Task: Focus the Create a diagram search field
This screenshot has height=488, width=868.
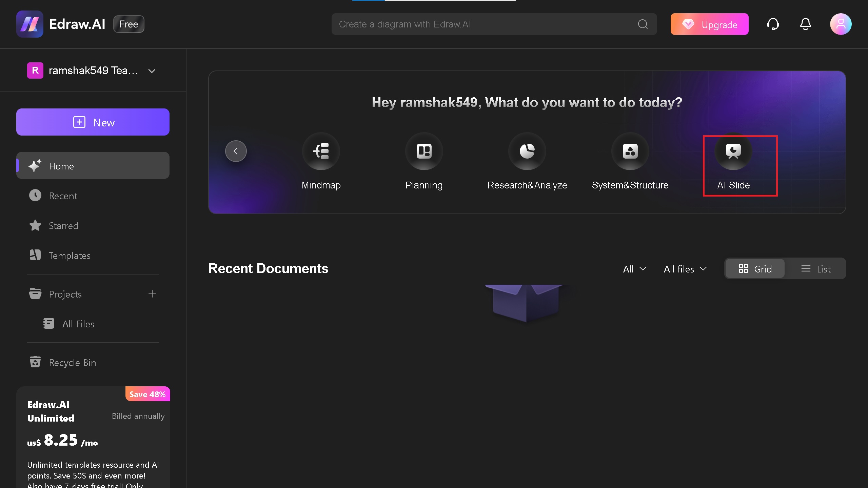Action: 494,24
